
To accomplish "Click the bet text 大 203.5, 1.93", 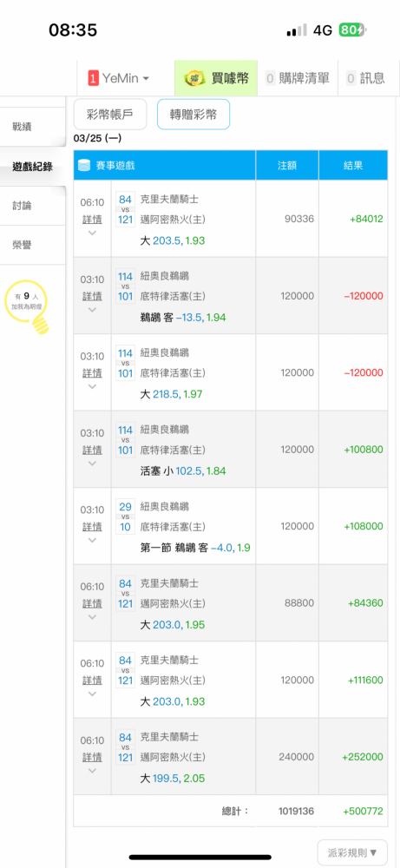I will (173, 240).
